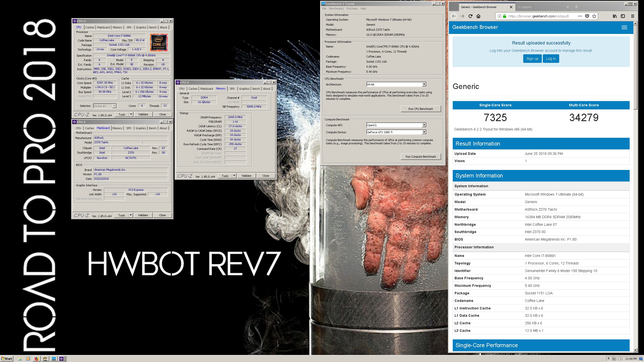
Task: Click Run CPU Benchmark button
Action: [421, 109]
